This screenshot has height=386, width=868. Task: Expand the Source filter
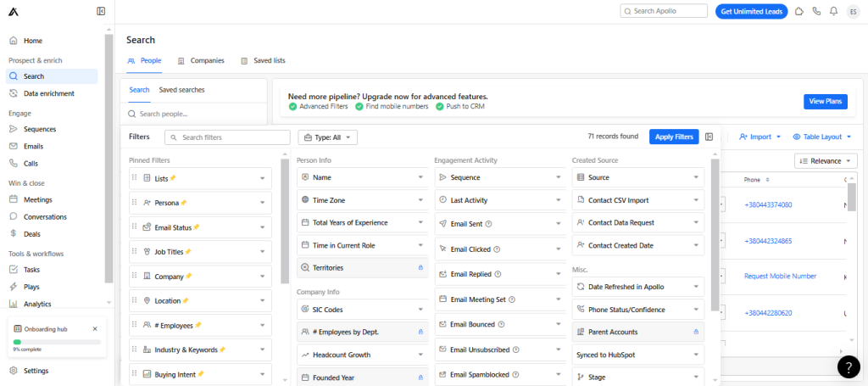point(638,178)
